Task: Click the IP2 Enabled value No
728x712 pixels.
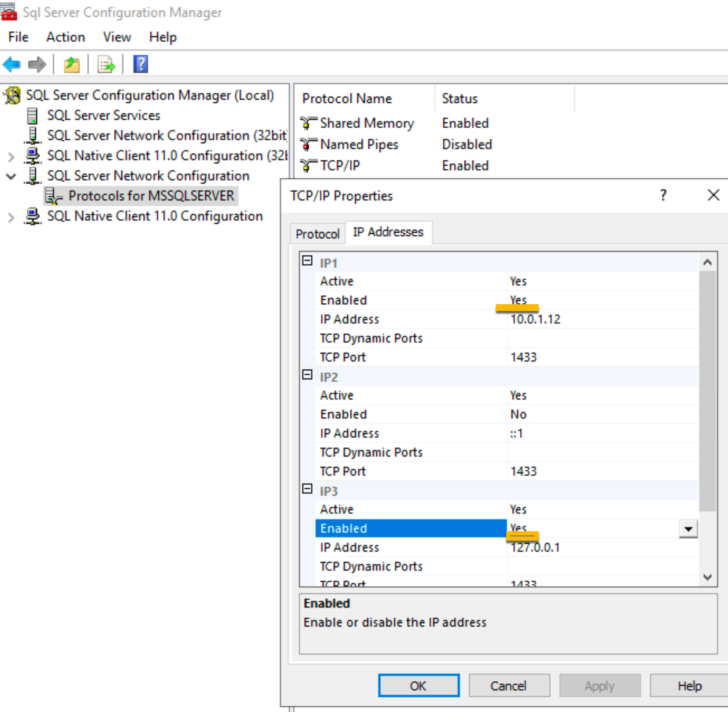Action: click(518, 414)
